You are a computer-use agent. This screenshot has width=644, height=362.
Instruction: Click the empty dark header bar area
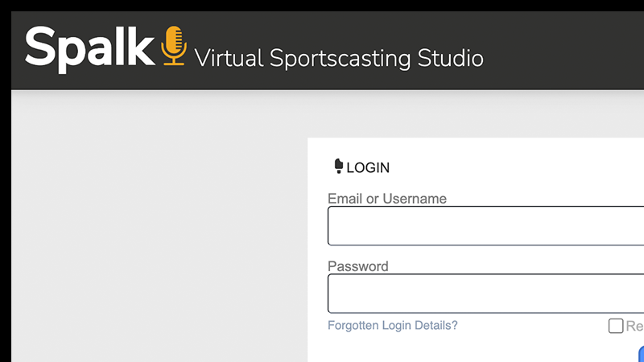click(563, 50)
